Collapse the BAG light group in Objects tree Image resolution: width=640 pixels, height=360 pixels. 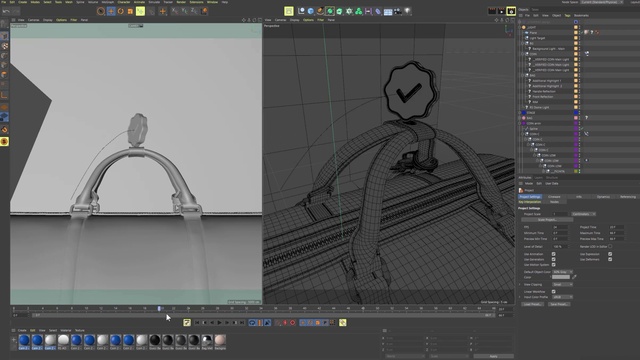tap(523, 76)
